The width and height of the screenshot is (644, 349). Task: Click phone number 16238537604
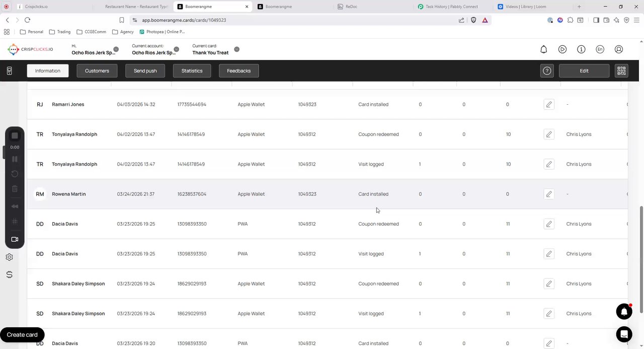pos(192,194)
